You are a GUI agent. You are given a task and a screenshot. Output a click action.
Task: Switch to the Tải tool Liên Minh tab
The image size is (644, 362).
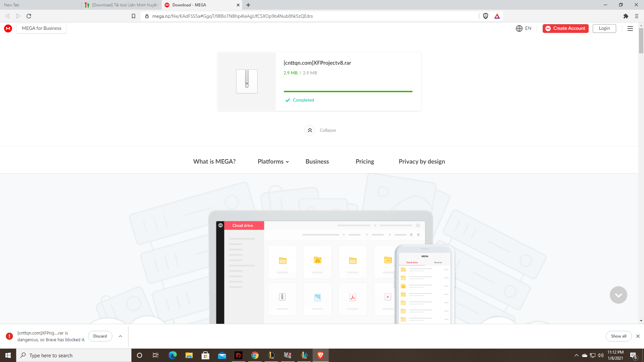pyautogui.click(x=121, y=5)
